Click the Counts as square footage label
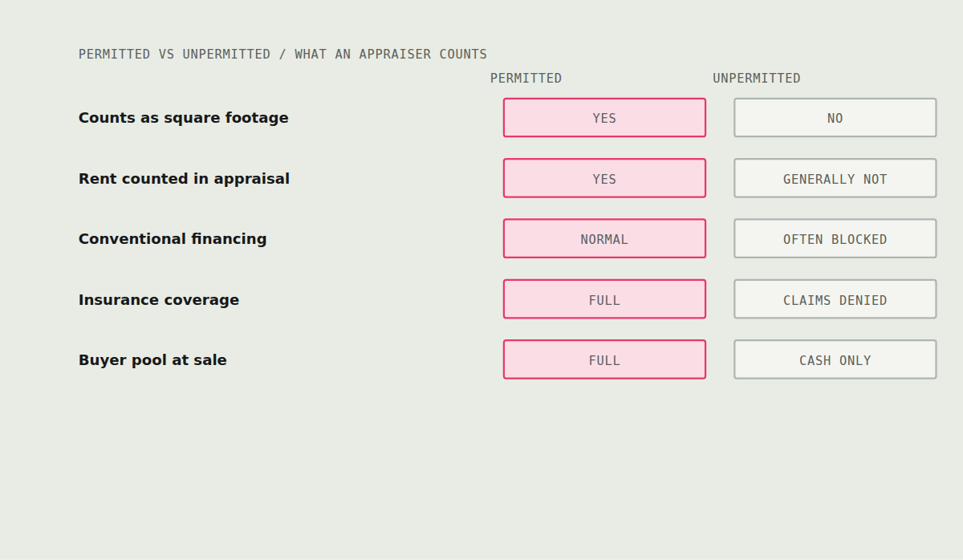Viewport: 963px width, 560px height. (x=183, y=118)
